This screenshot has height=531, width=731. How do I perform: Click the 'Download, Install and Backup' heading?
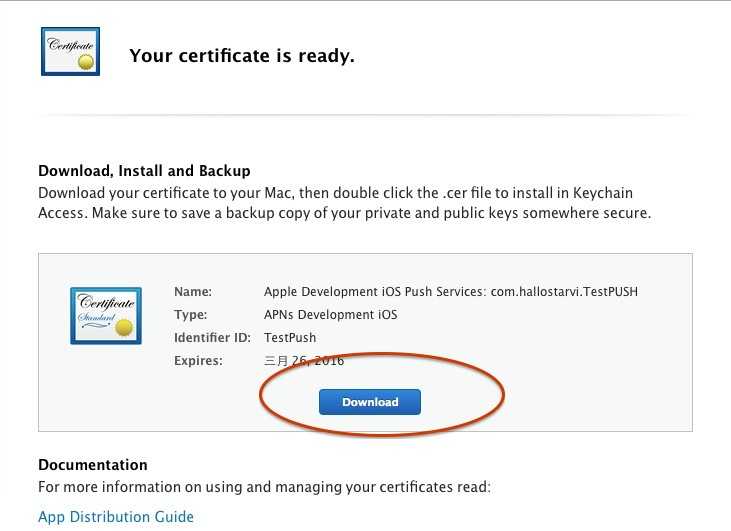pyautogui.click(x=145, y=171)
